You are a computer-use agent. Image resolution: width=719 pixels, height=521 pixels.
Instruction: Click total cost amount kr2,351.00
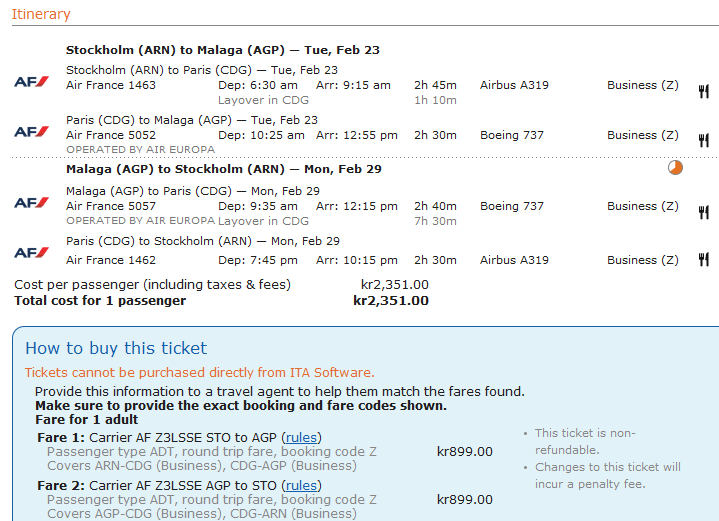[390, 300]
